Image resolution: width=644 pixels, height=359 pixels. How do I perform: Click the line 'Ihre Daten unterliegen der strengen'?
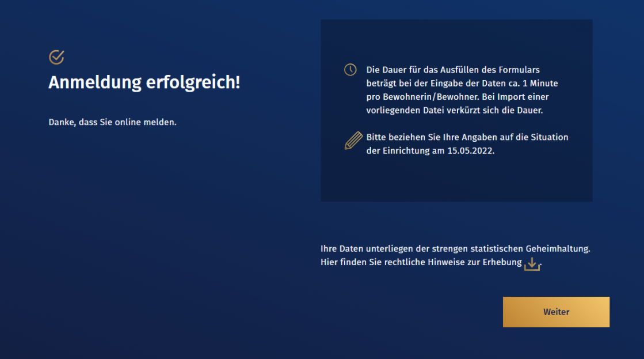click(391, 249)
